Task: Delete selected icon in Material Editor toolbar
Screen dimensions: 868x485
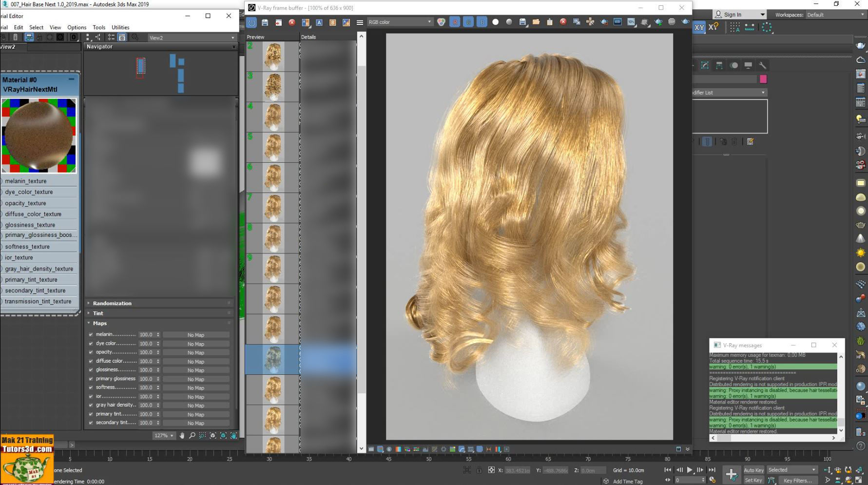Action: pyautogui.click(x=15, y=37)
